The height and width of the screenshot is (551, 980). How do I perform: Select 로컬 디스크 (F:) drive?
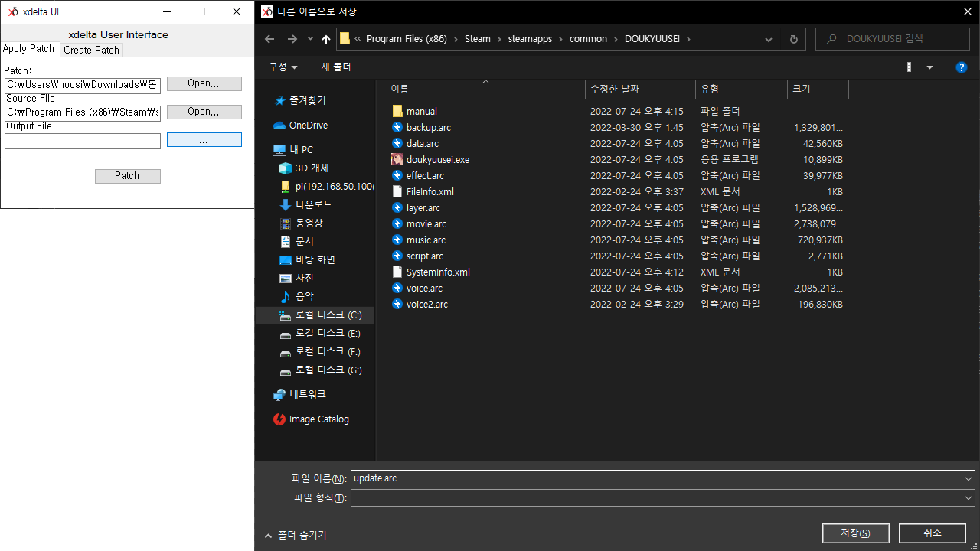point(320,352)
